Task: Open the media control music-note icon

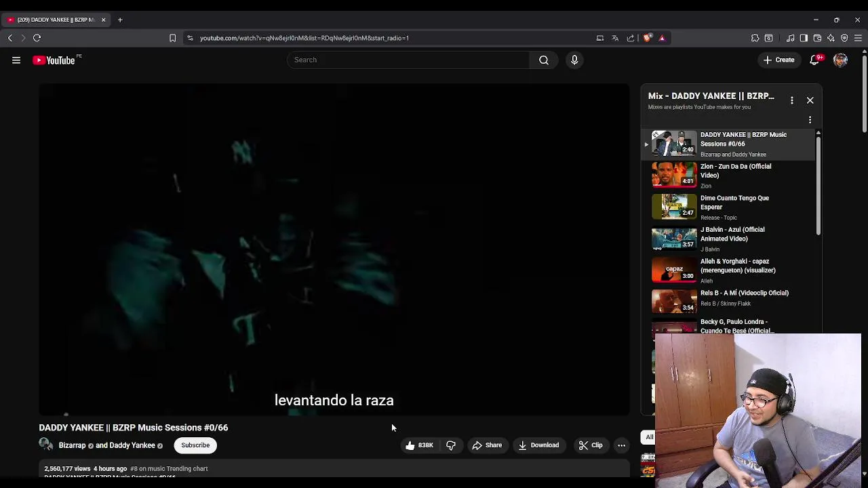Action: 790,38
